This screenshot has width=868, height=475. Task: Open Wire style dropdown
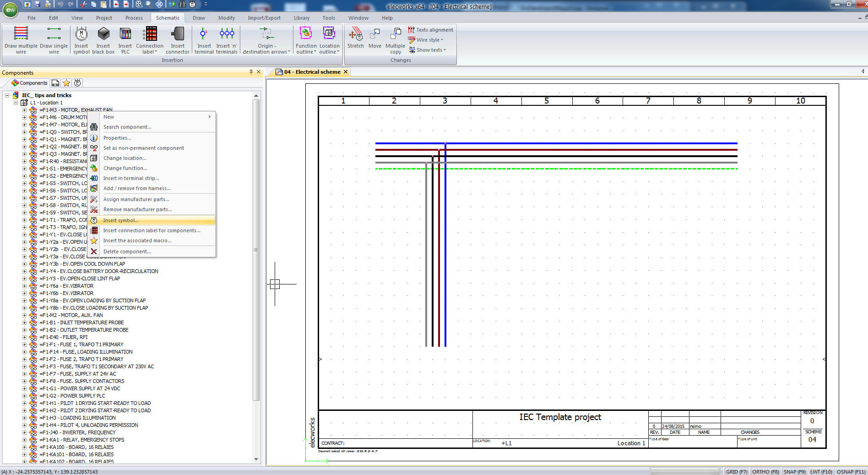click(426, 40)
